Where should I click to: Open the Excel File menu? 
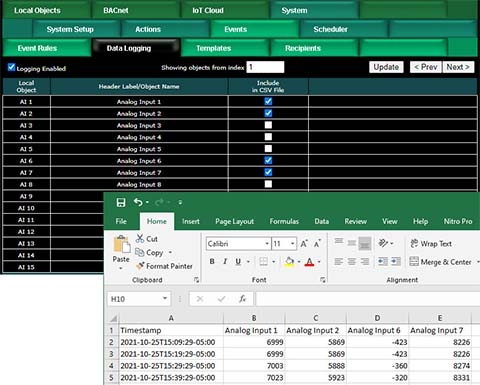121,221
